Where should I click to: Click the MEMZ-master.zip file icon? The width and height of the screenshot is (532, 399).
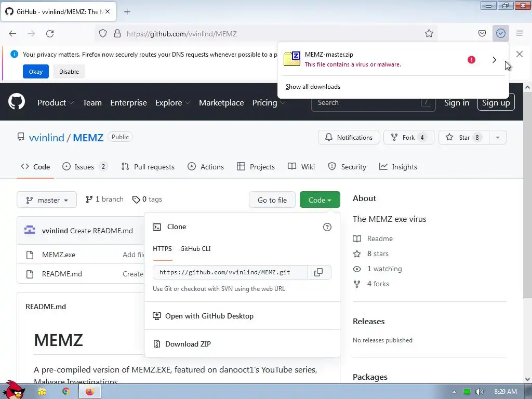[292, 59]
